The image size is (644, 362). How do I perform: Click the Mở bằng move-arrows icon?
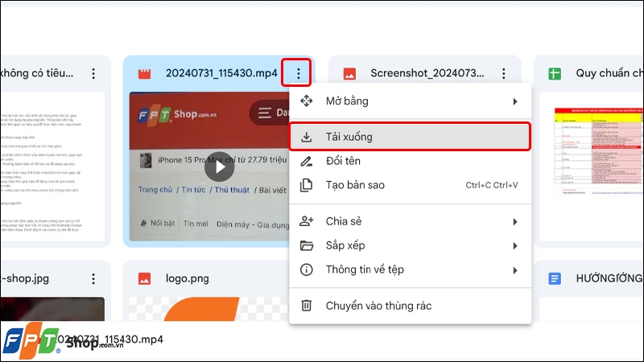pyautogui.click(x=307, y=101)
